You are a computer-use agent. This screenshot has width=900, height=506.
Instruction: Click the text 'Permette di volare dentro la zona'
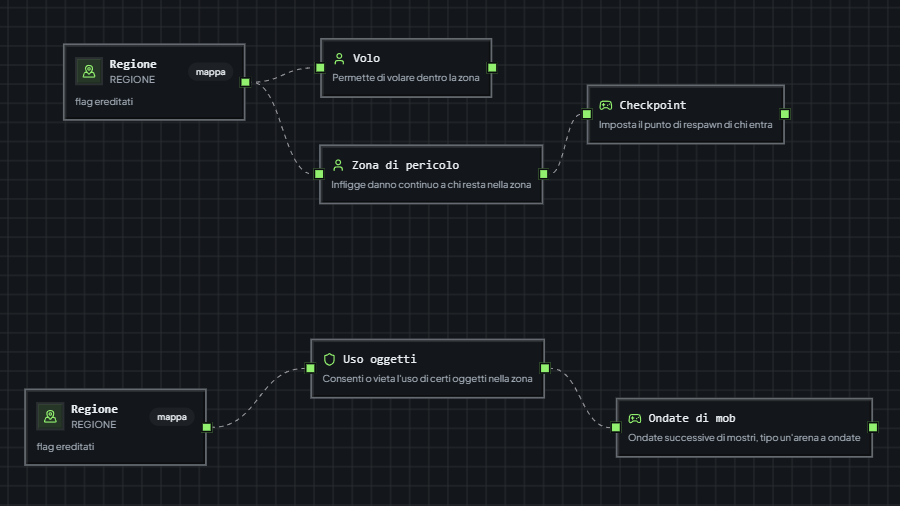coord(406,78)
